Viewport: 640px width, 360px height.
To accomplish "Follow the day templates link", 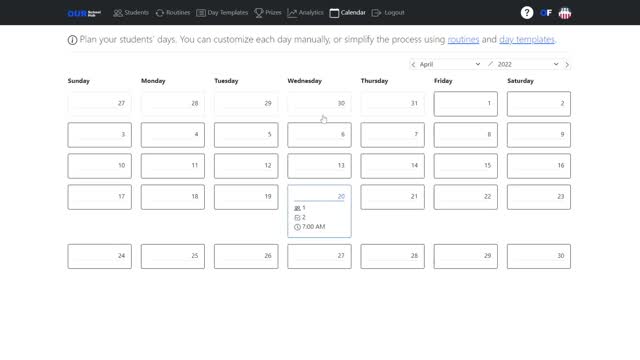I will point(527,40).
